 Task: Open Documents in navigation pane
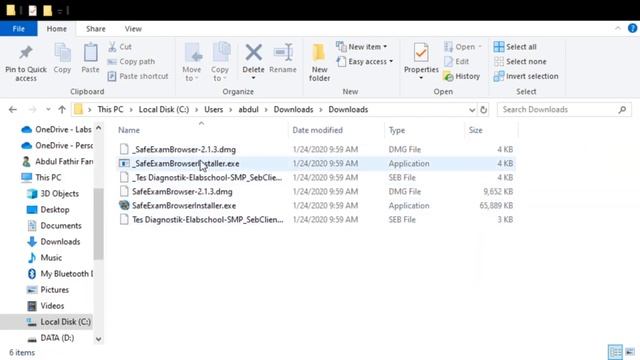pyautogui.click(x=54, y=226)
